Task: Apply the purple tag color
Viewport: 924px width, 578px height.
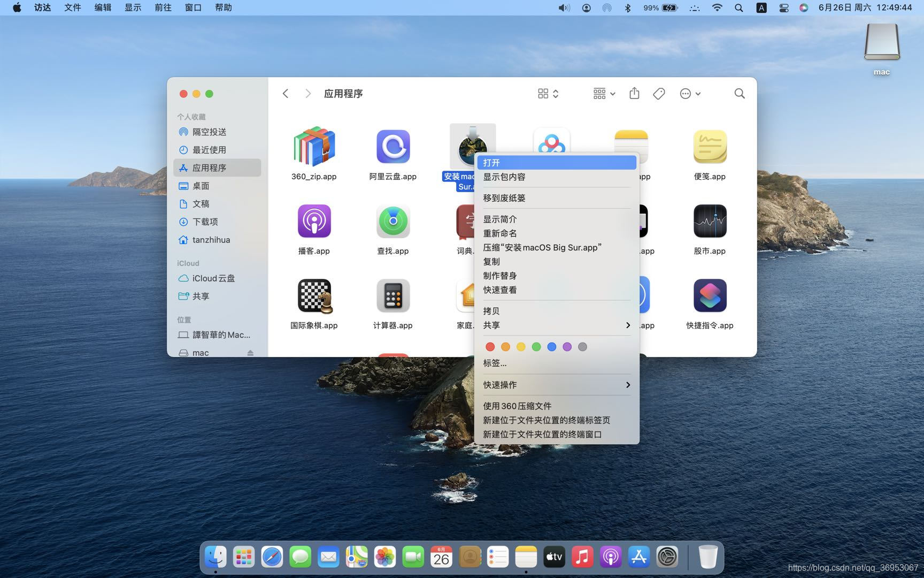Action: [x=567, y=347]
